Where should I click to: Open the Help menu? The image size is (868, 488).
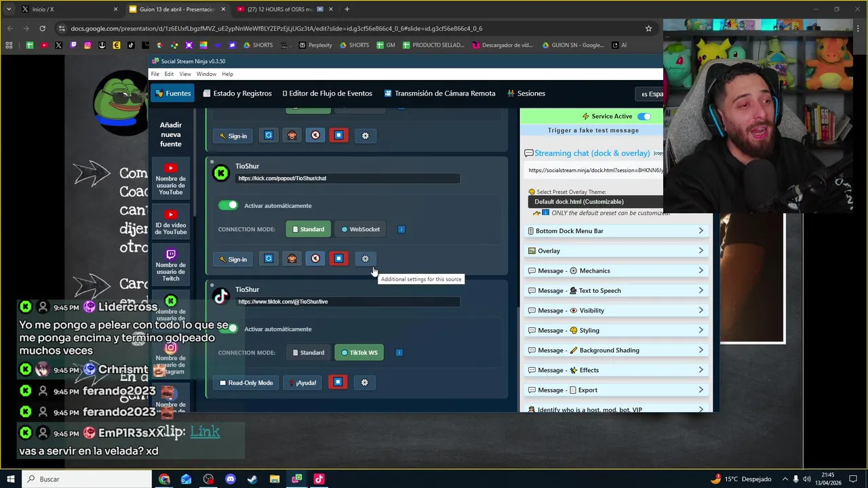227,74
